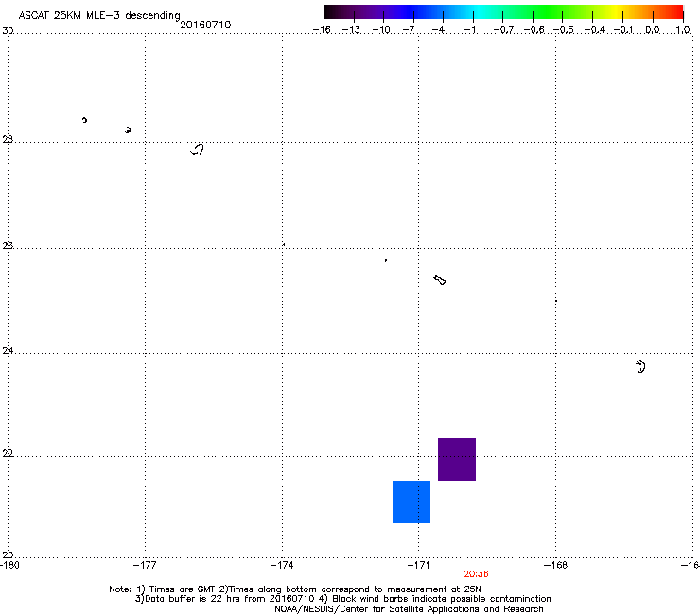Viewport: 700px width, 615px height.
Task: Click the color scale value -1
Action: click(469, 30)
